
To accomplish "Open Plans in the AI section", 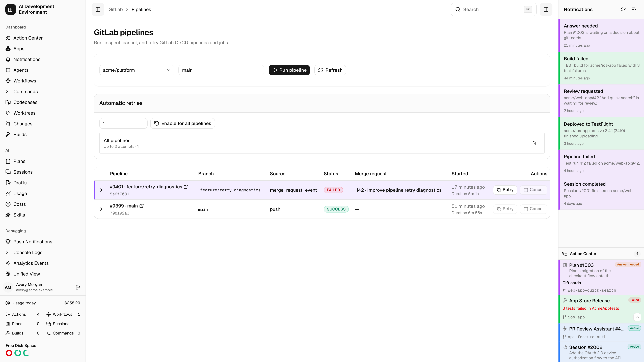I will 43,161.
